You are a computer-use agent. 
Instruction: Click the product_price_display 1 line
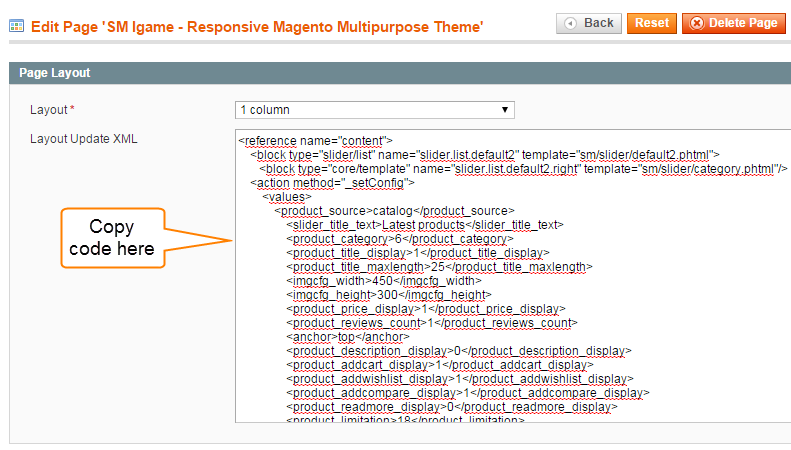[426, 309]
